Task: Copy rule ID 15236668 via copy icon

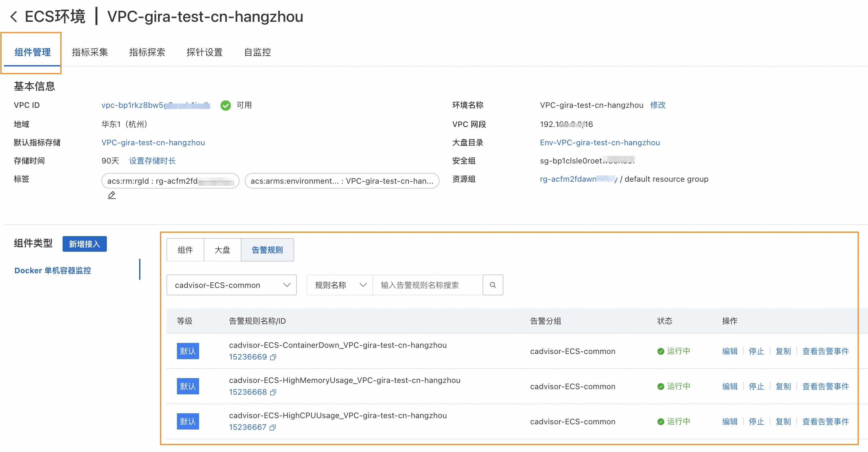Action: coord(273,392)
